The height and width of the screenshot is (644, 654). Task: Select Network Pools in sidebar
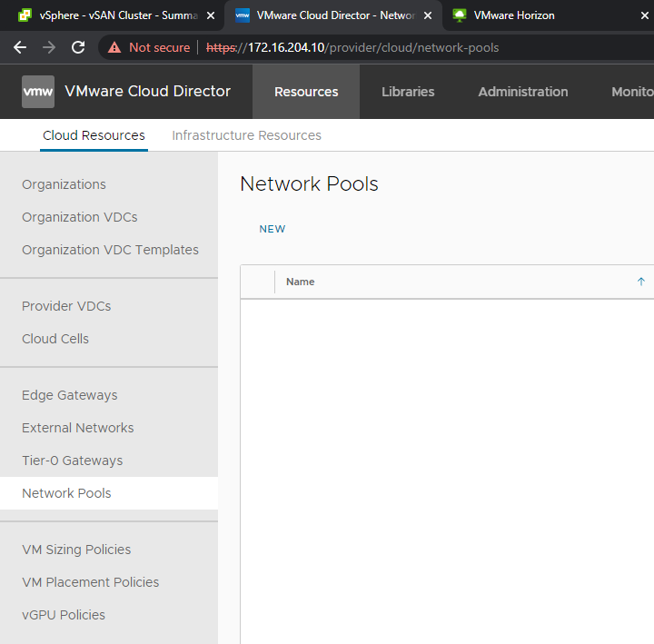[109, 493]
